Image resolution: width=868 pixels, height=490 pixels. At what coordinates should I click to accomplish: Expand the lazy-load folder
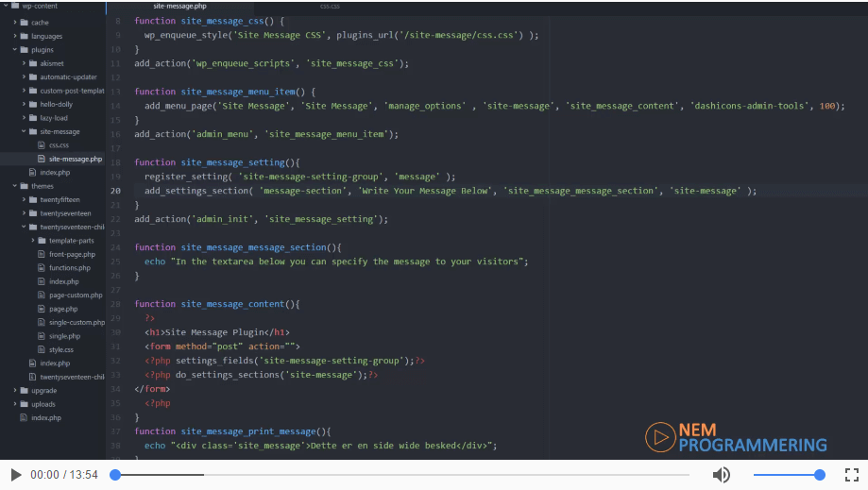click(24, 118)
